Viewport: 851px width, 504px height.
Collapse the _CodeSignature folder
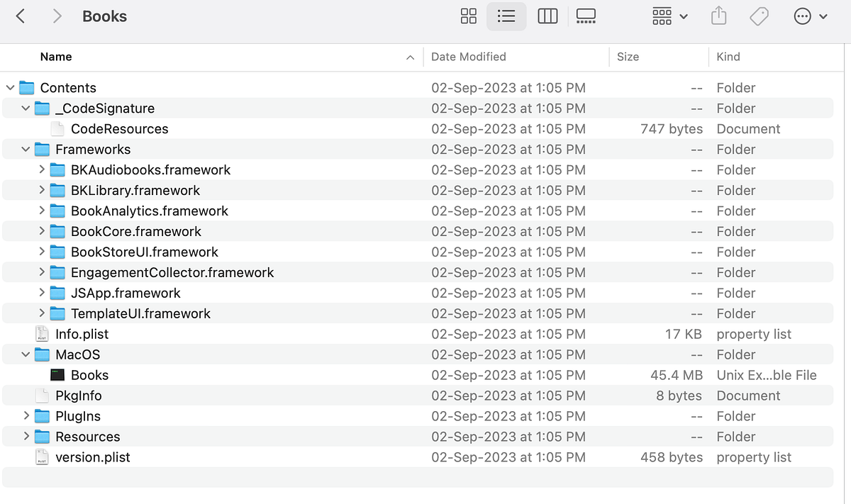click(26, 108)
